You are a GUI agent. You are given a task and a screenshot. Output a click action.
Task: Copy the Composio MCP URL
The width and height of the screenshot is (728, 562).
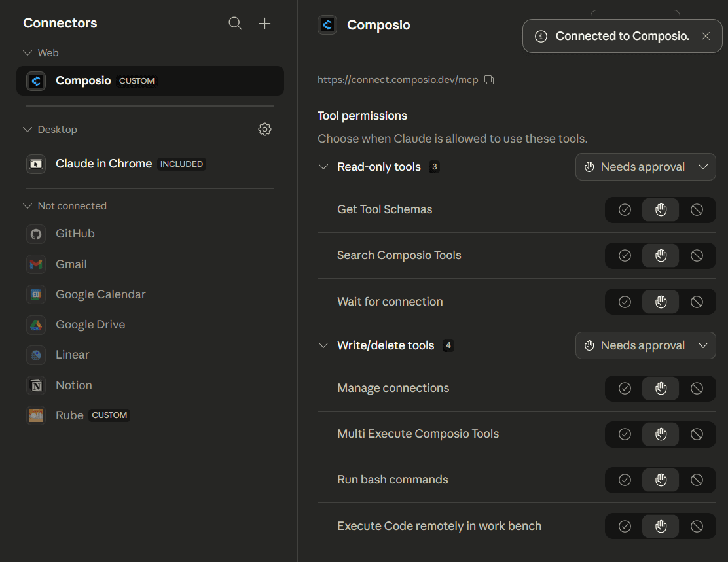[x=489, y=80]
